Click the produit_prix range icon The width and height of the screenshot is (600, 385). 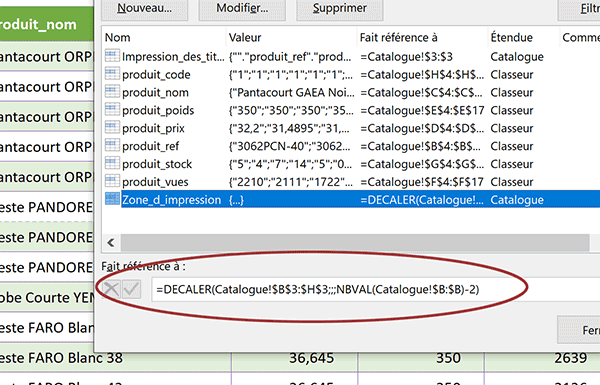(112, 127)
